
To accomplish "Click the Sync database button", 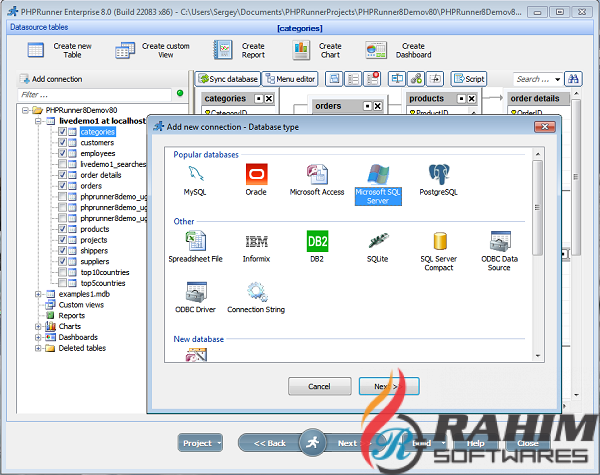I will click(228, 79).
